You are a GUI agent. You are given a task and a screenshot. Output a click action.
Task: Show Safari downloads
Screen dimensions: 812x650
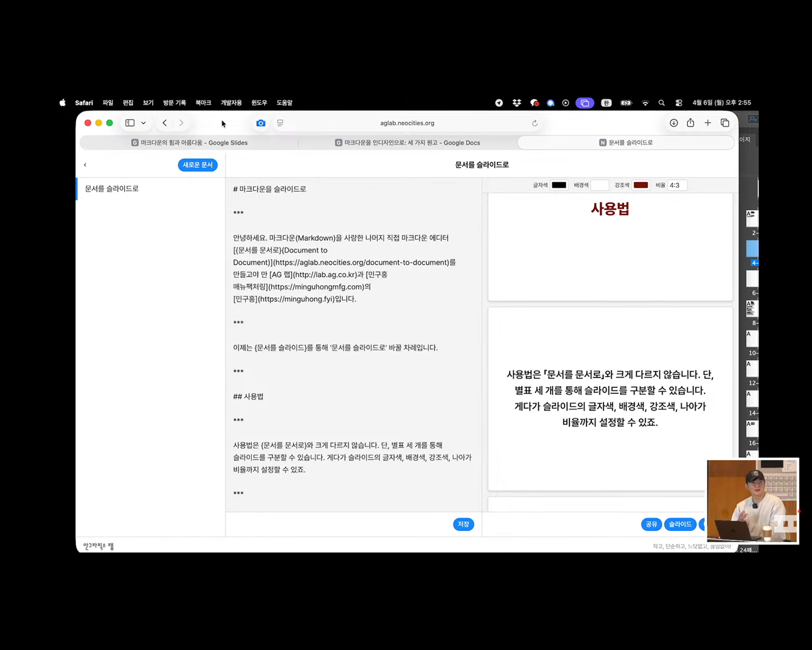673,123
